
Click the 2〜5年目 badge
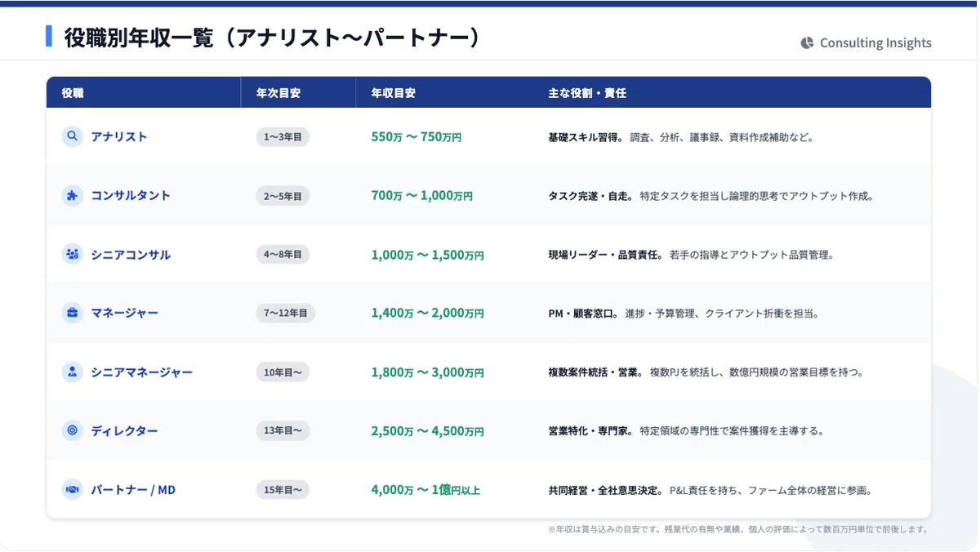(283, 196)
